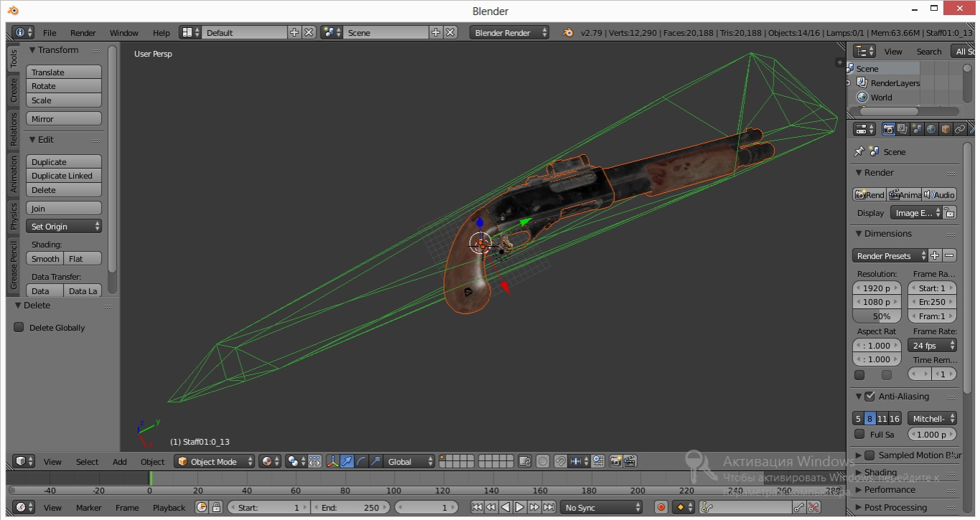The image size is (980, 520).
Task: Enable the Delete Globally checkbox
Action: coord(19,328)
